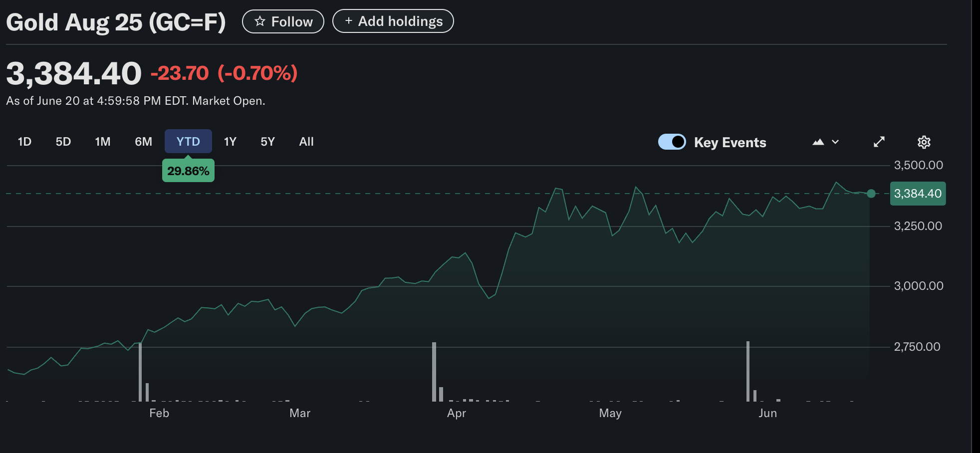980x453 pixels.
Task: Open the full screen chart expand icon
Action: point(879,142)
